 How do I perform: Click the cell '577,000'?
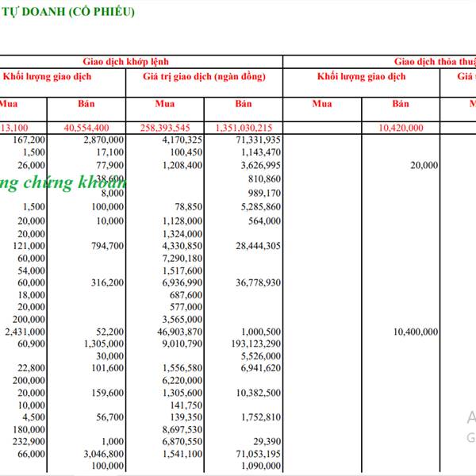[x=186, y=307]
